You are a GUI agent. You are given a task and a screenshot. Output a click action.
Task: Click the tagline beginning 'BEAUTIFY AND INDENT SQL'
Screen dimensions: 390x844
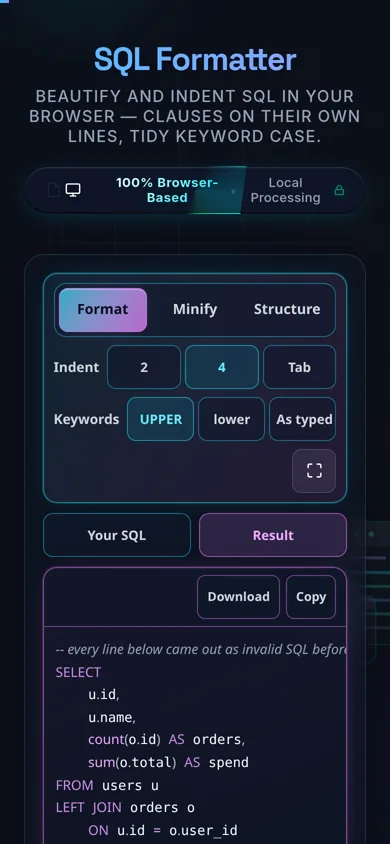195,116
